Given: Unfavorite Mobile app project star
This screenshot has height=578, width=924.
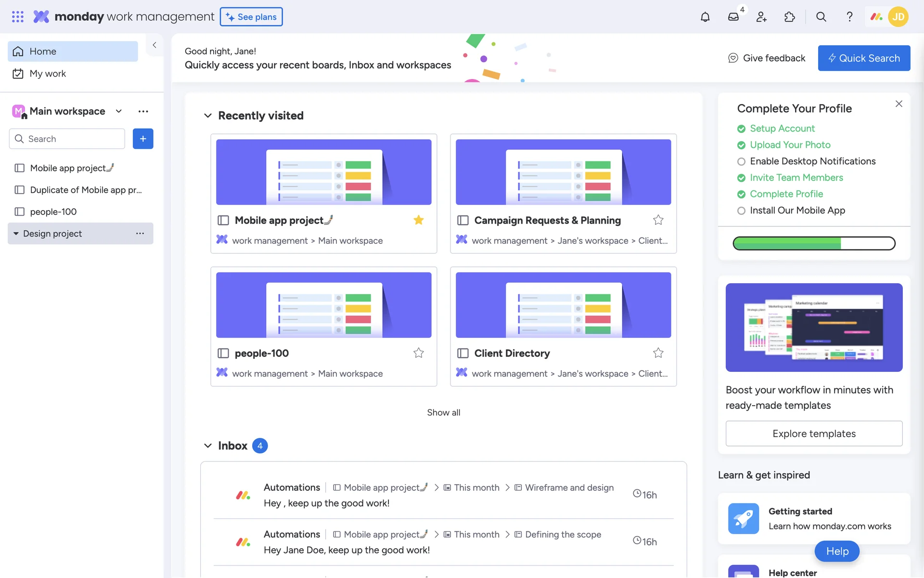Looking at the screenshot, I should click(419, 220).
